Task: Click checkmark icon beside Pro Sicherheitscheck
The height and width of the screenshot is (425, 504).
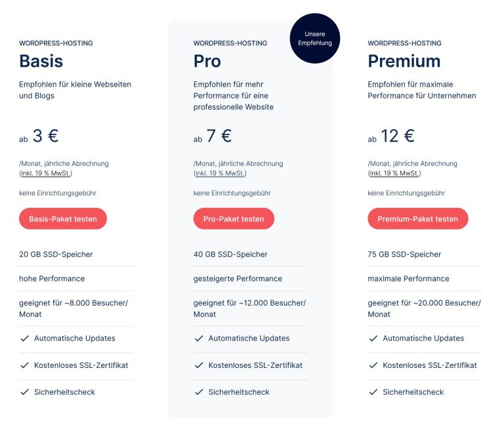Action: (199, 392)
